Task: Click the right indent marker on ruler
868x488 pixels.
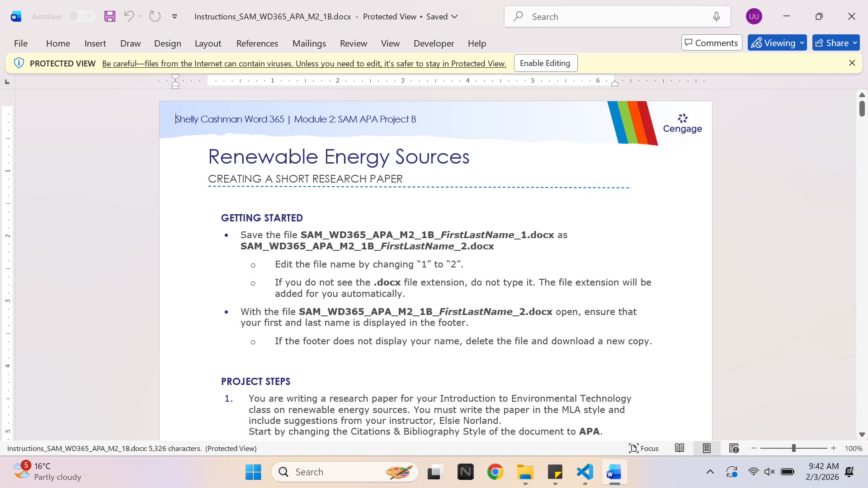Action: (x=615, y=83)
